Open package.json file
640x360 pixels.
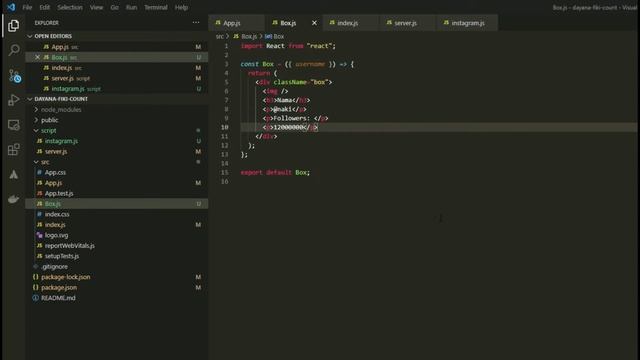(117, 287)
